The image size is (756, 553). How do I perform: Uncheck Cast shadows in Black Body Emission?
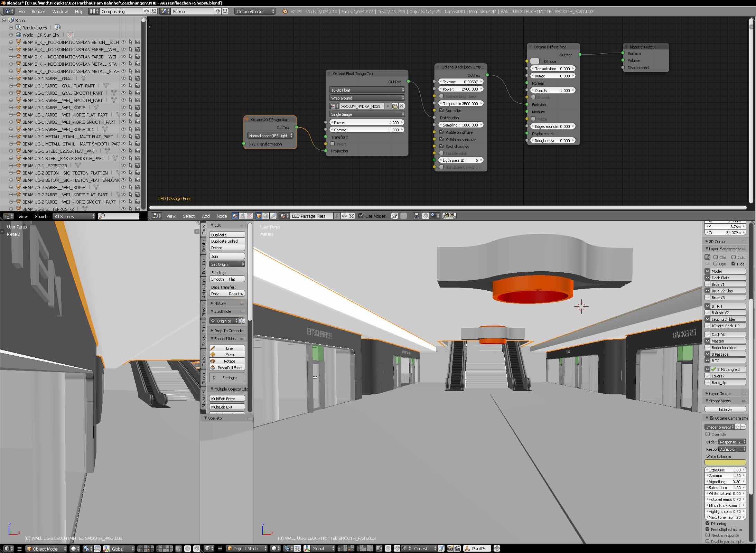click(x=441, y=146)
